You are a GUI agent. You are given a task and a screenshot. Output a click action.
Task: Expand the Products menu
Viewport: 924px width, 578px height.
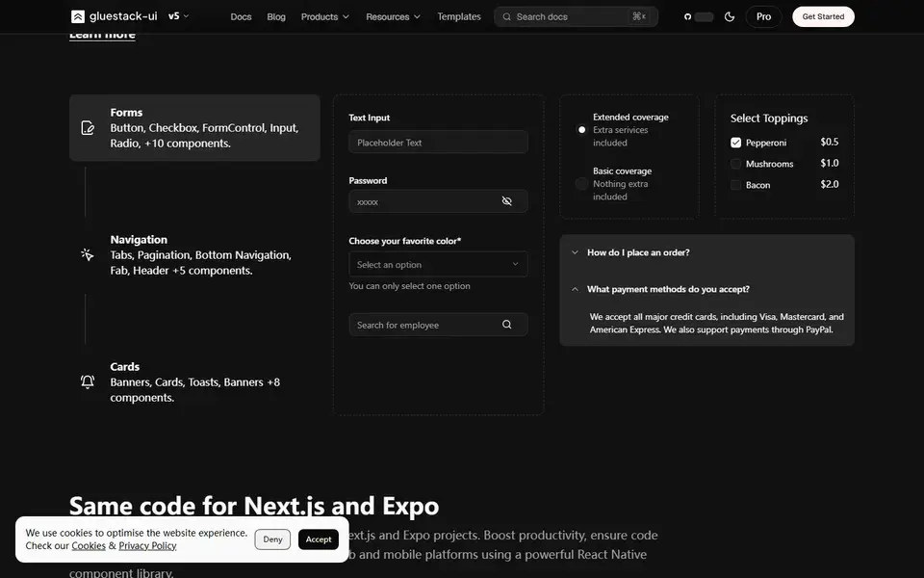324,16
